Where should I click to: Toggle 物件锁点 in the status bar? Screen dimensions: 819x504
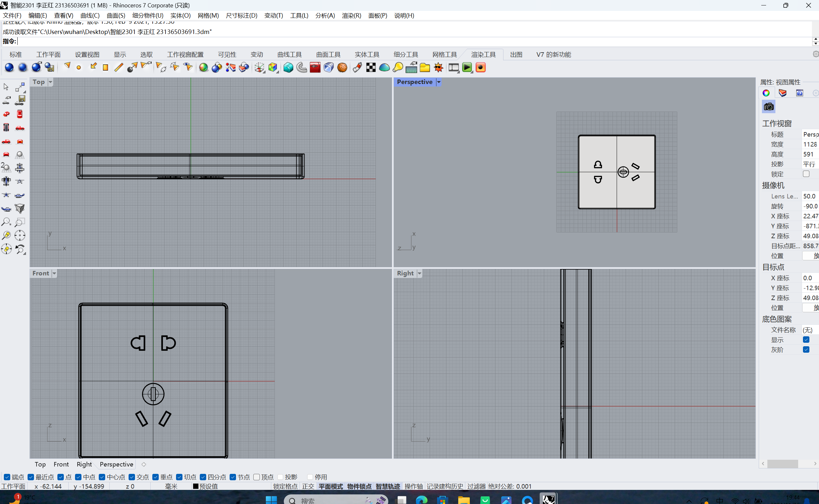point(359,486)
